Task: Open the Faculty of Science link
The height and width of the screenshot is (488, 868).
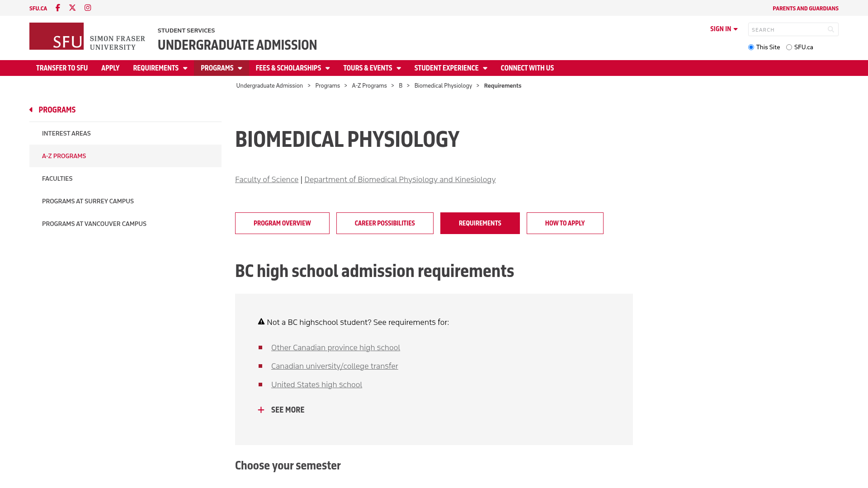Action: pyautogui.click(x=267, y=179)
